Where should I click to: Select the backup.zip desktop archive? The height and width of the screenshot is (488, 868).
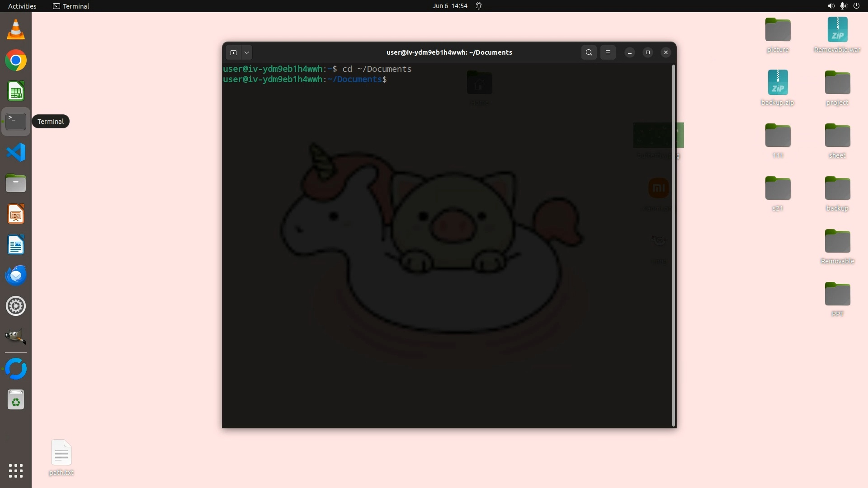point(778,83)
